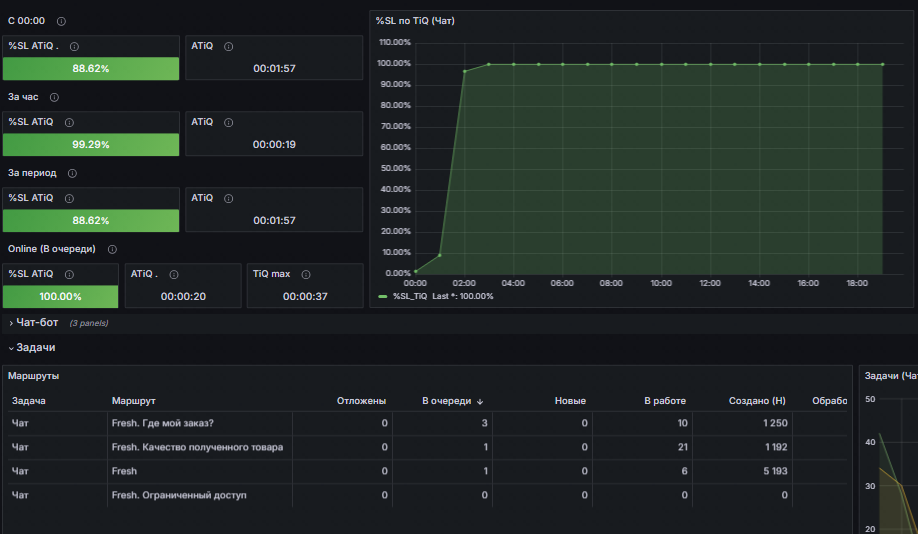Open the %SL по TiQ (Чат) panel title
Image resolution: width=918 pixels, height=534 pixels.
coord(415,20)
